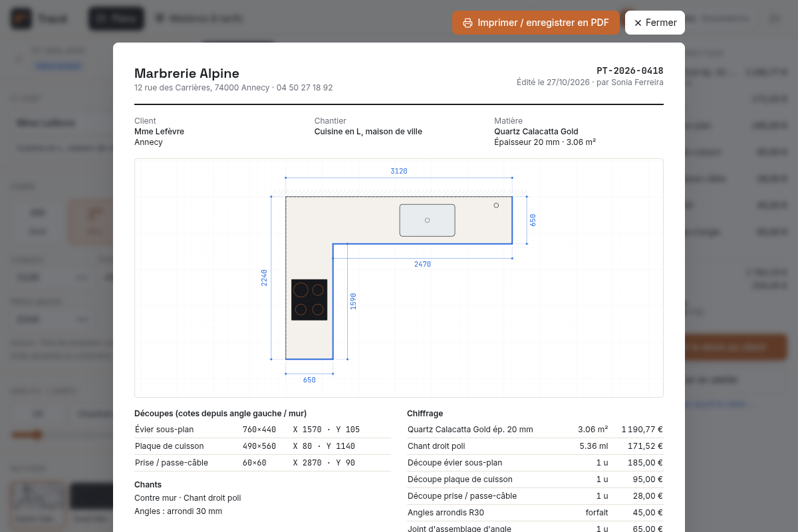This screenshot has height=532, width=798.
Task: Select the black cooktop in the plan drawing
Action: (309, 299)
